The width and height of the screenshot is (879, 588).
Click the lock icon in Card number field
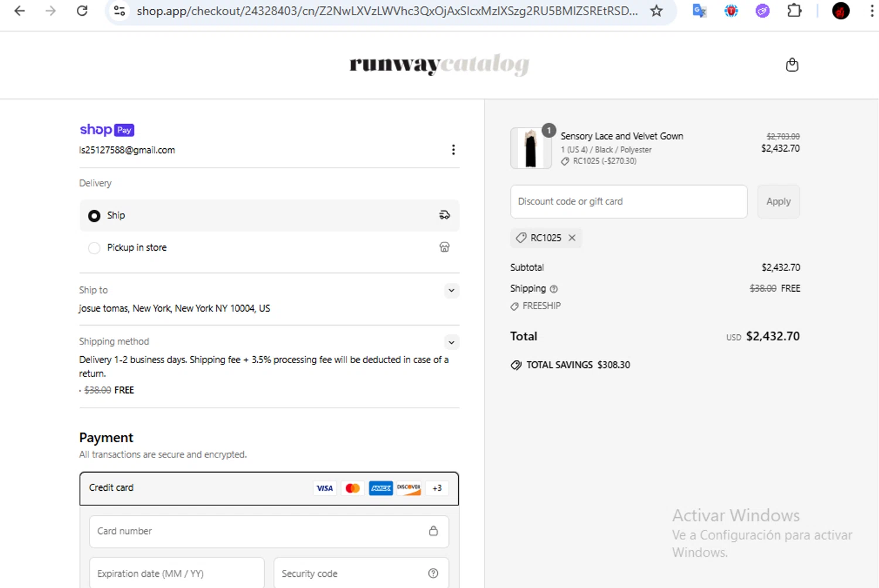(434, 531)
